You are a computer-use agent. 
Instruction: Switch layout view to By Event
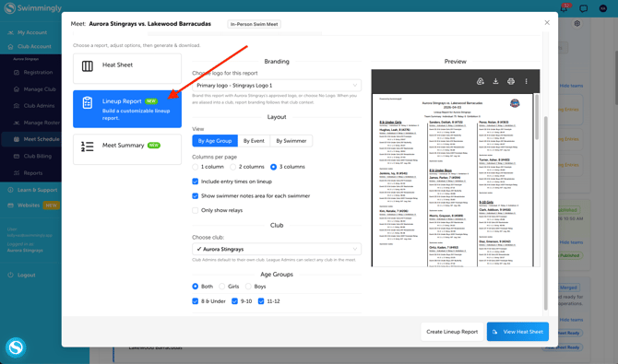point(254,141)
